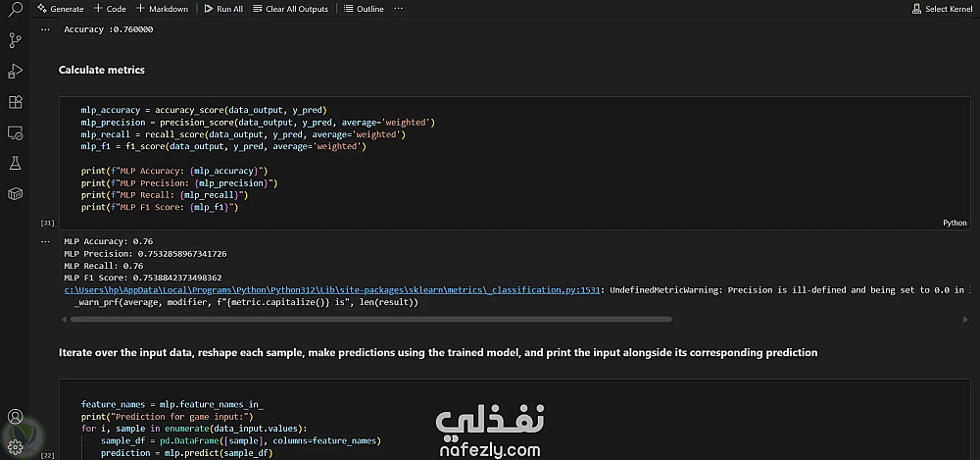Click the mlp_accuracy = accuracy_score code line
Viewport: 980px width, 460px height.
coord(204,110)
